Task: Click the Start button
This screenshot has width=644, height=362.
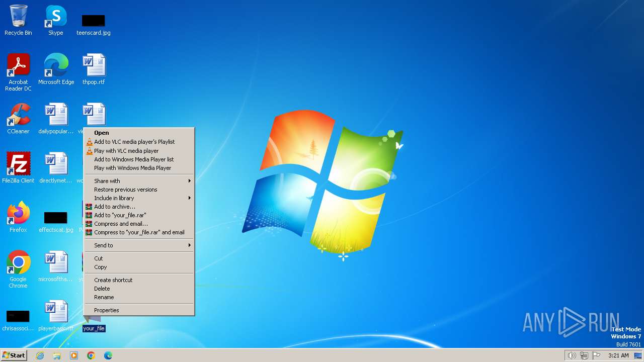Action: tap(14, 355)
